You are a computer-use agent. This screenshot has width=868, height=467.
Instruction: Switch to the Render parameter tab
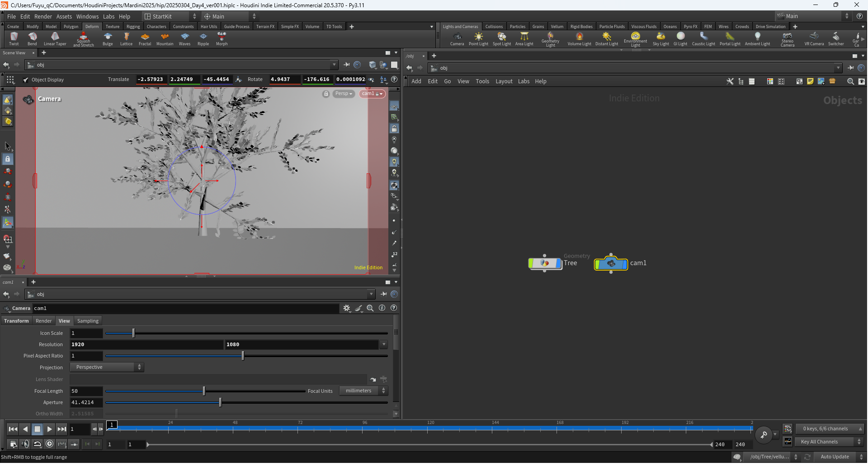click(x=44, y=321)
